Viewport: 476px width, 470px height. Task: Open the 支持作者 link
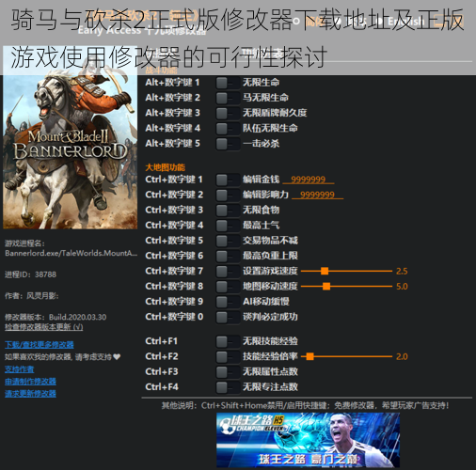point(20,369)
